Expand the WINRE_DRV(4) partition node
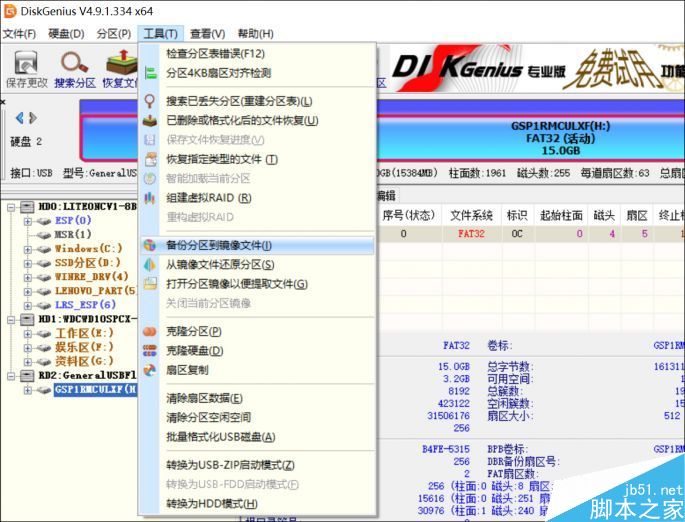Screen dimensions: 685x522 [28, 277]
